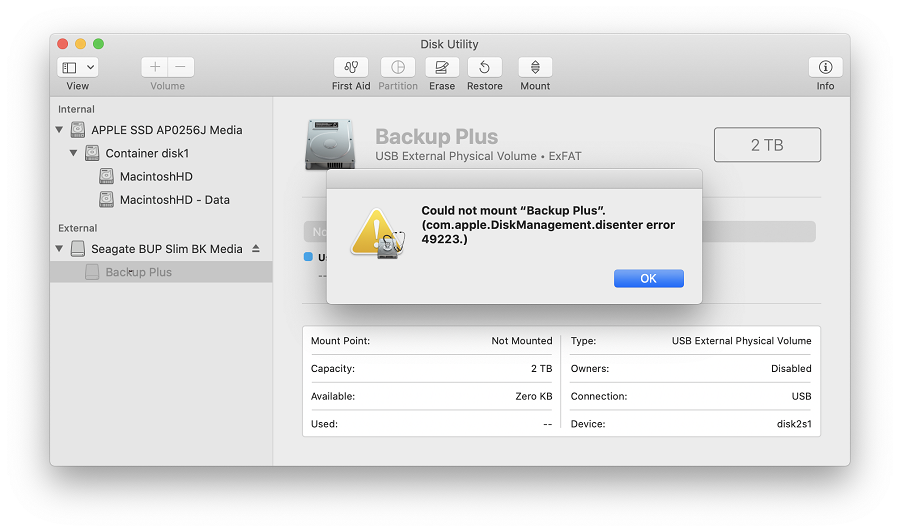The width and height of the screenshot is (900, 532).
Task: Click the Used label in info table
Action: (324, 424)
